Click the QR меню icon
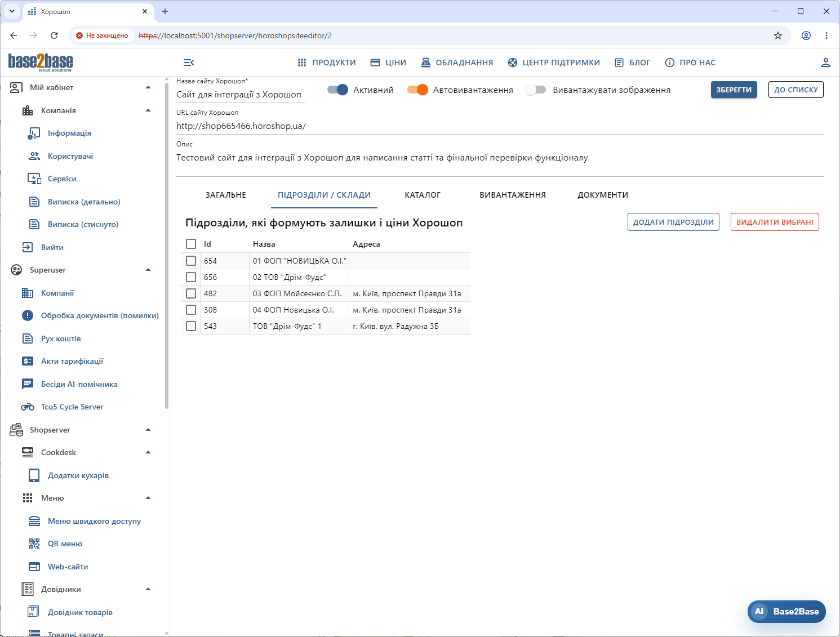The image size is (840, 637). click(x=34, y=544)
